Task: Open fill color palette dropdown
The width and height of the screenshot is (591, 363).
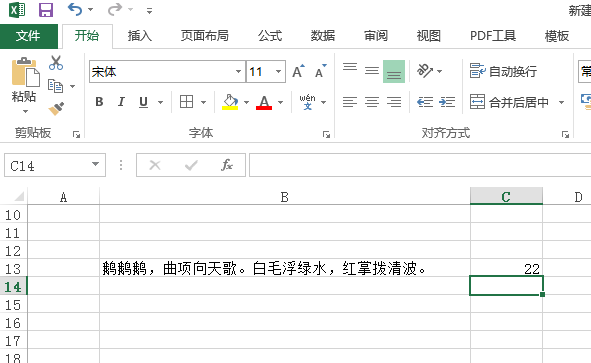Action: tap(247, 102)
